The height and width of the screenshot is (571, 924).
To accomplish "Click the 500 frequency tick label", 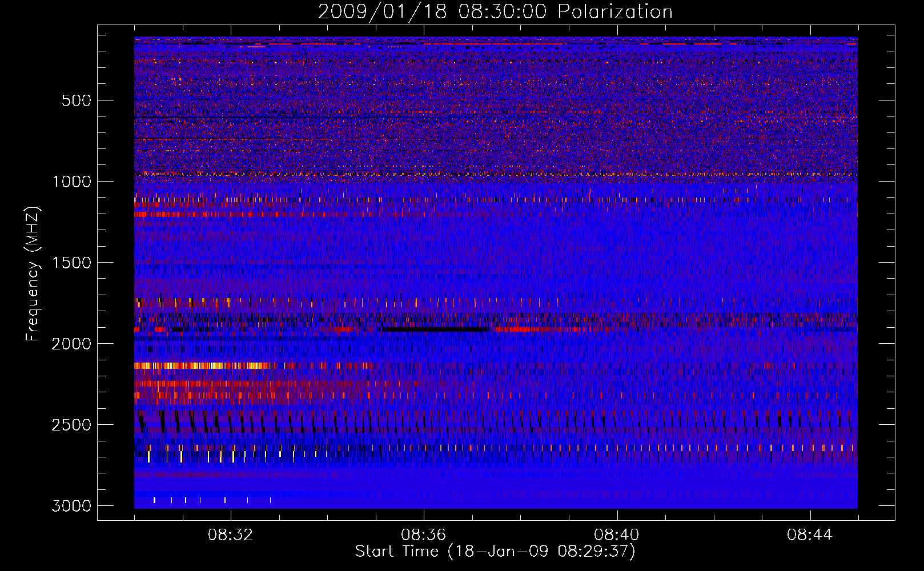I will coord(77,100).
